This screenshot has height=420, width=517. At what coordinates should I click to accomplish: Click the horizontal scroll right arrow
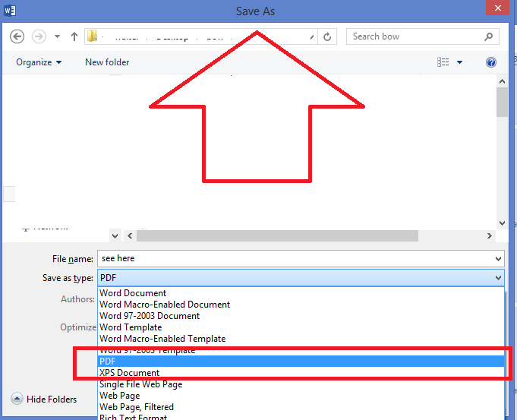coord(490,235)
